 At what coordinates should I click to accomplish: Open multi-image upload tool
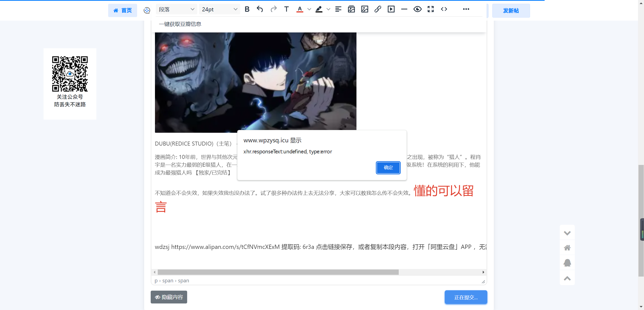351,9
